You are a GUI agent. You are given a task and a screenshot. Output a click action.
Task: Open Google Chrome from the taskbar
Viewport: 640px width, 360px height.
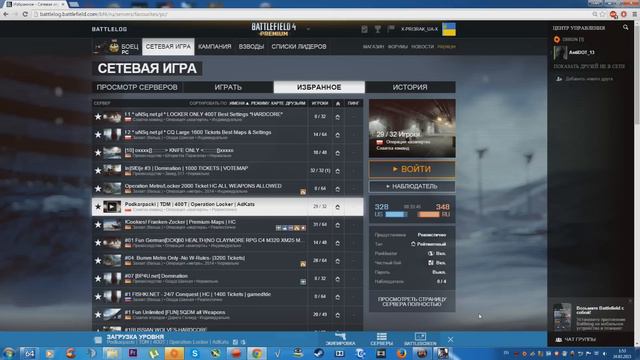coord(257,353)
